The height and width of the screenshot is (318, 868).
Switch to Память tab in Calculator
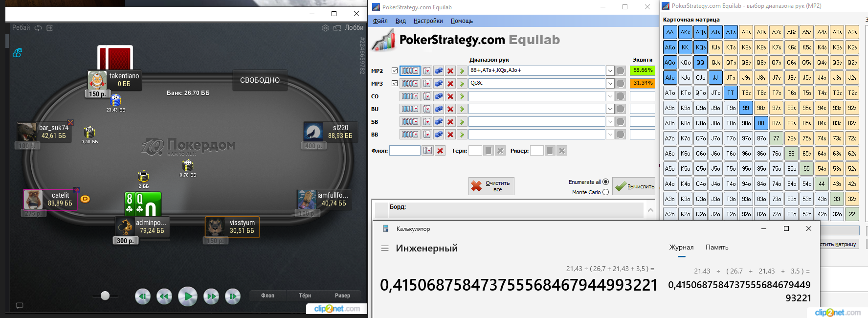point(717,248)
